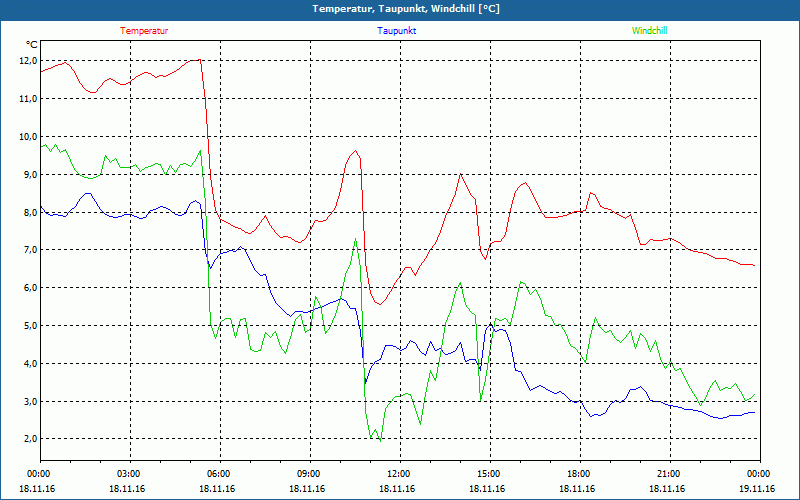This screenshot has height=500, width=800.
Task: Click the 18.11.16 date under 12:00
Action: [397, 489]
